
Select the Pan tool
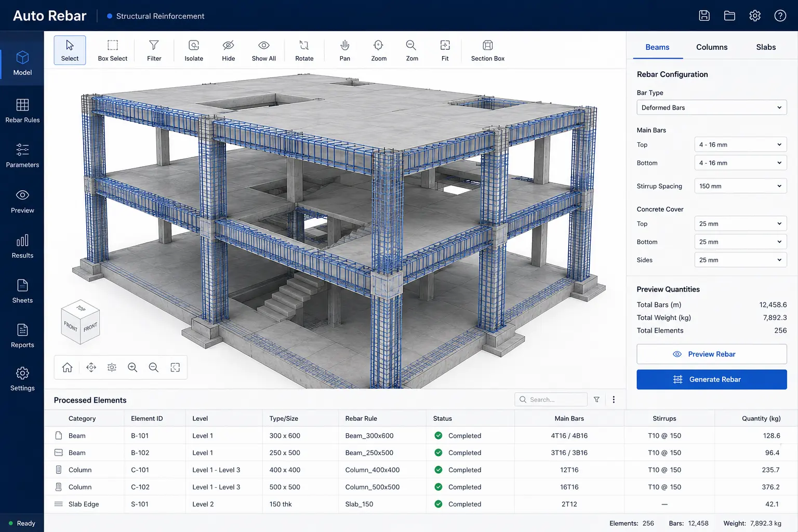pos(345,50)
